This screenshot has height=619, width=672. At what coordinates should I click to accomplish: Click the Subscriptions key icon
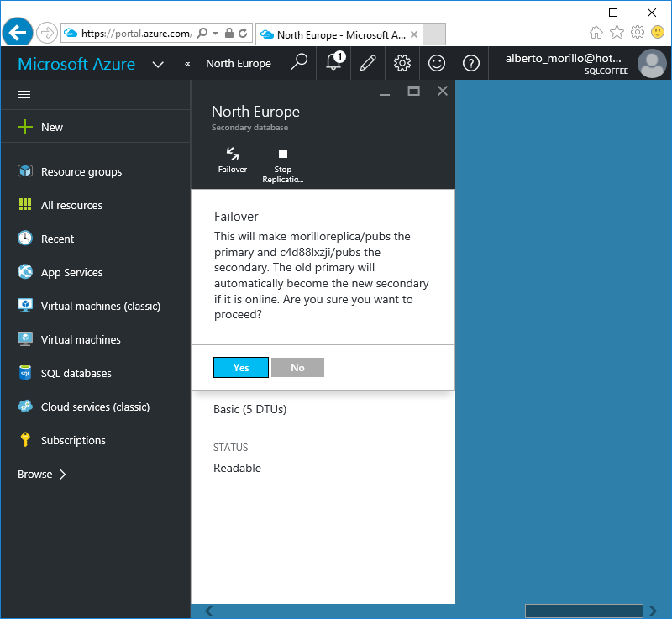click(25, 439)
